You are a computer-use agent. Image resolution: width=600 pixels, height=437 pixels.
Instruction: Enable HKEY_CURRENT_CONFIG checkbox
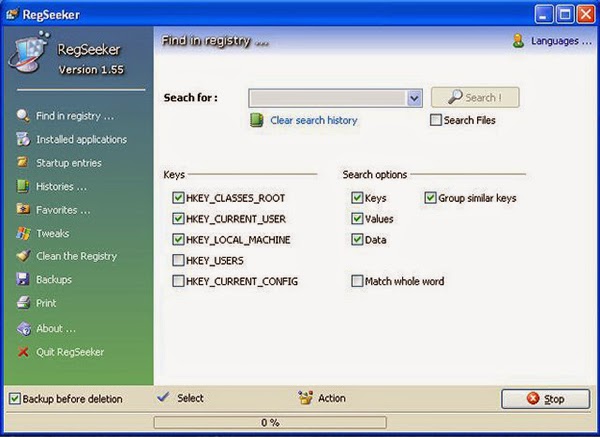coord(178,281)
